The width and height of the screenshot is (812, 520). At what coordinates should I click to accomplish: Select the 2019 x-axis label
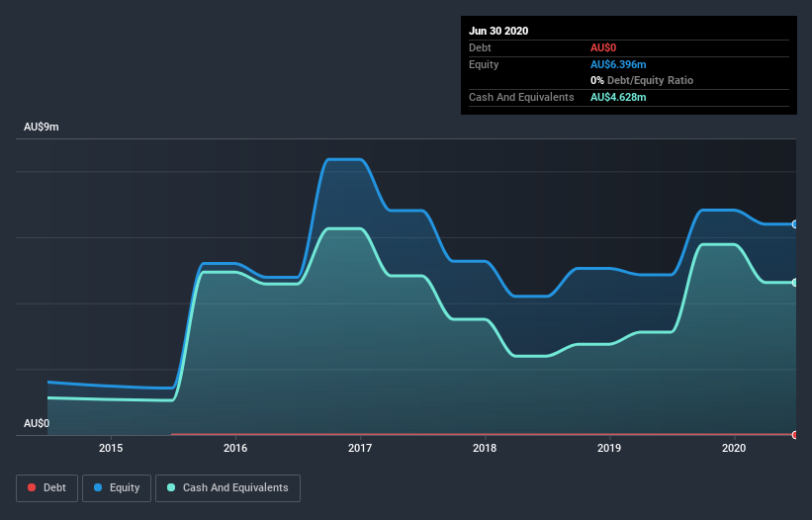(609, 448)
